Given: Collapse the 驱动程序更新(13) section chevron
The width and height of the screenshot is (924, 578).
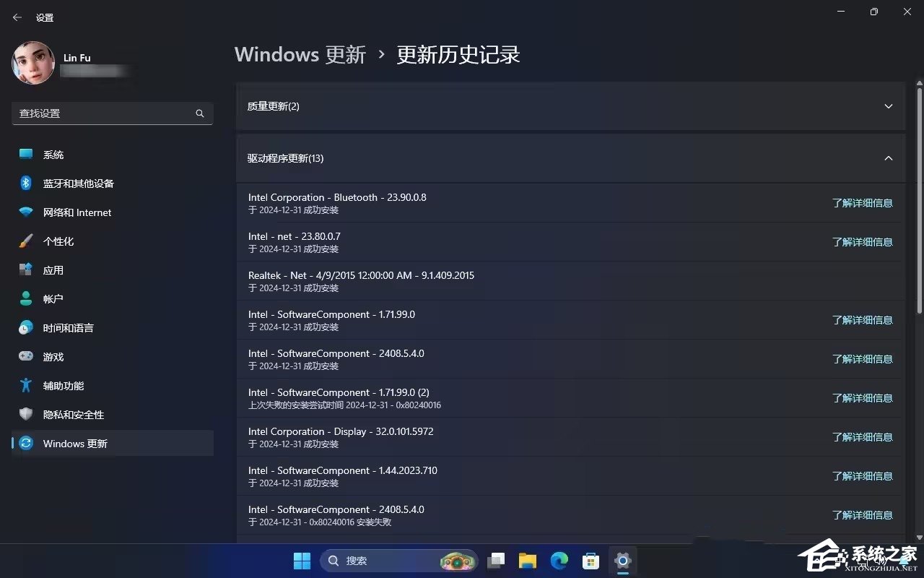Looking at the screenshot, I should click(x=889, y=158).
